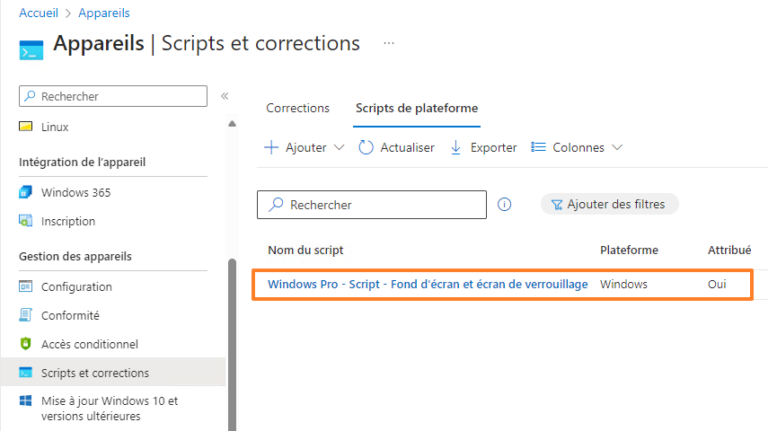This screenshot has width=768, height=431.
Task: Click the Linux icon in sidebar
Action: (26, 127)
